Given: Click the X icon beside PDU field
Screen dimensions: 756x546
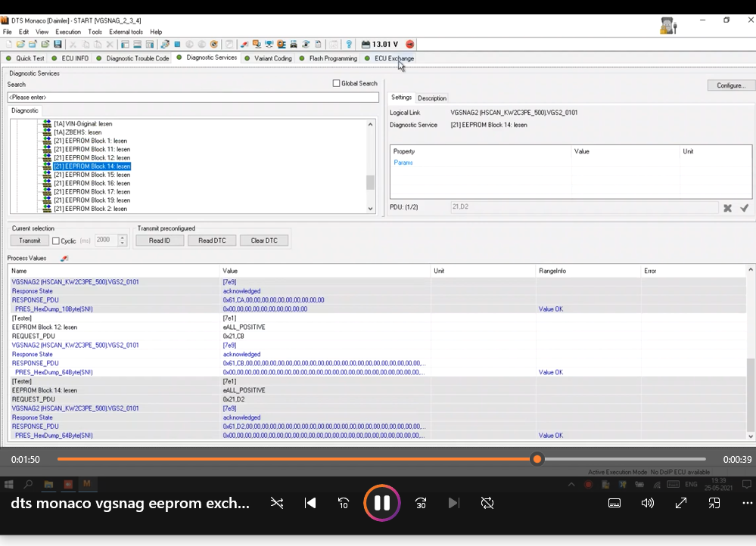Looking at the screenshot, I should 727,208.
